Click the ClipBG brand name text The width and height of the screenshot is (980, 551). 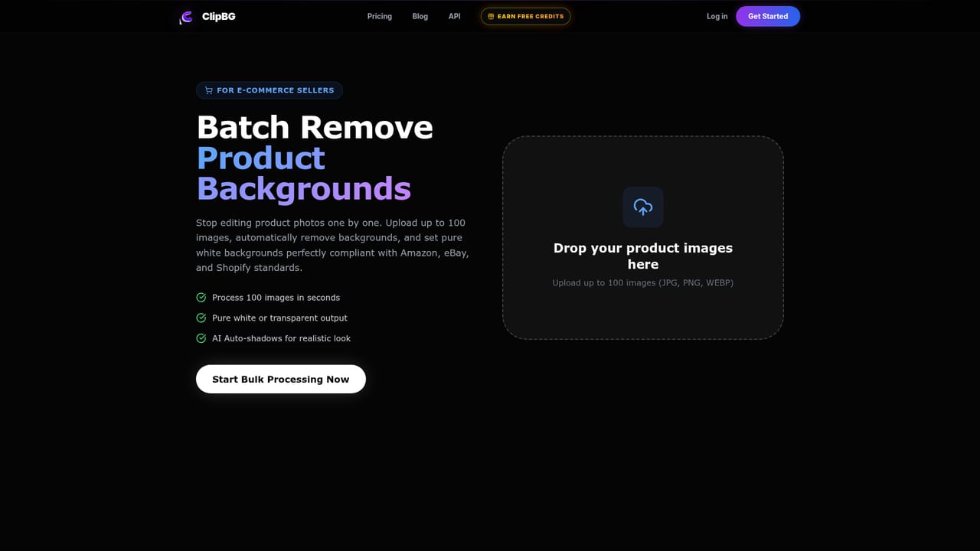218,16
